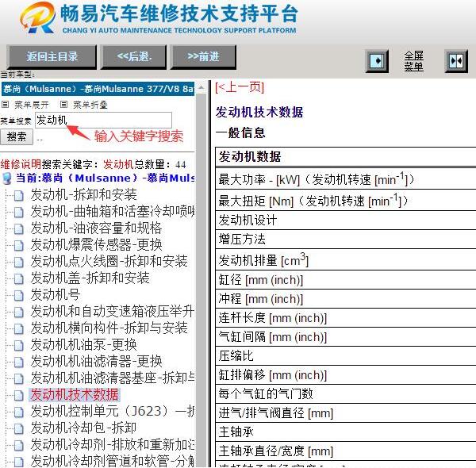Click the 发动机技术数据 page heading
The image size is (476, 468).
[259, 112]
